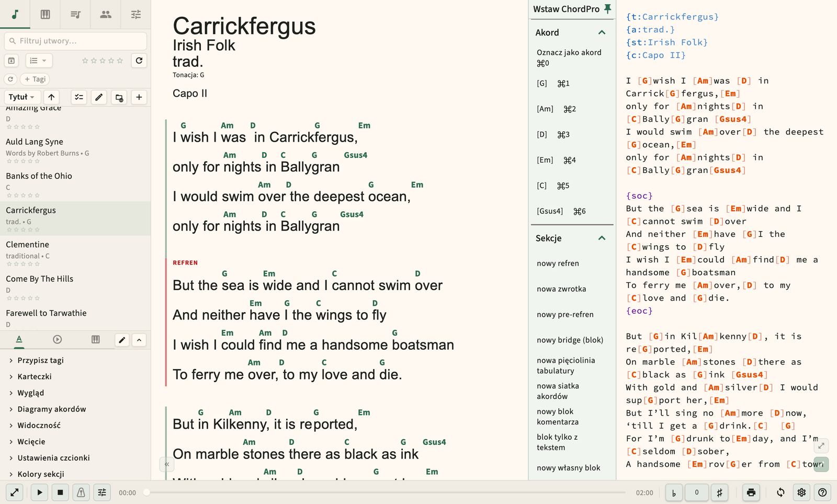Select 'Auld Lang Syne' in the song list
The height and width of the screenshot is (504, 837).
pyautogui.click(x=75, y=150)
